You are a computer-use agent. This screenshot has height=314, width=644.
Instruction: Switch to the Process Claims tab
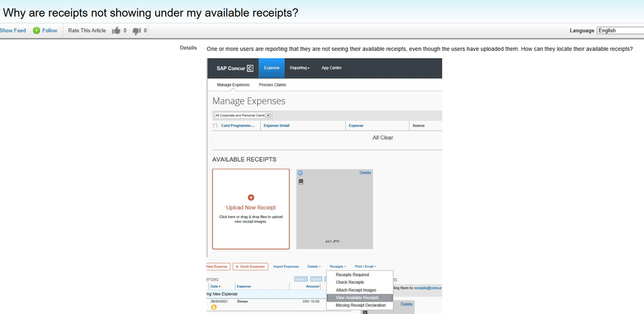click(273, 84)
